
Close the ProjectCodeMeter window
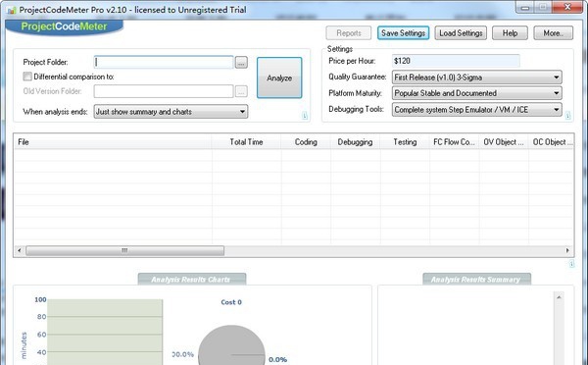click(567, 7)
